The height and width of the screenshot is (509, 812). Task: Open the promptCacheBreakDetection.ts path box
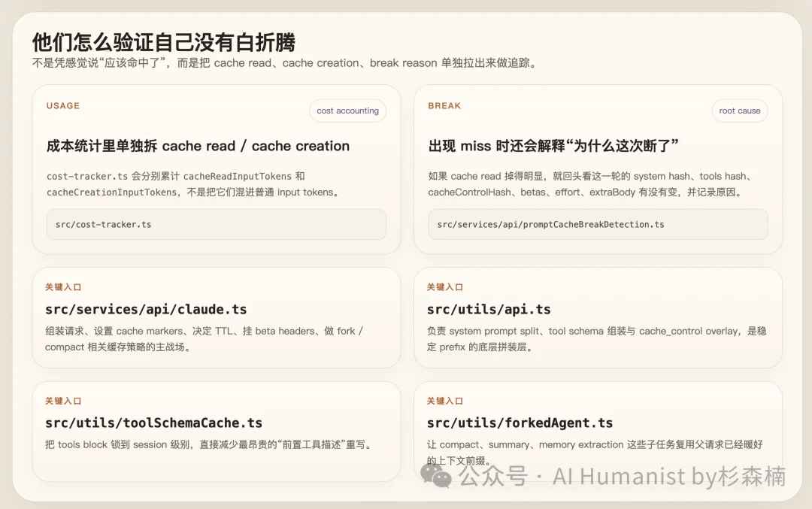(598, 224)
